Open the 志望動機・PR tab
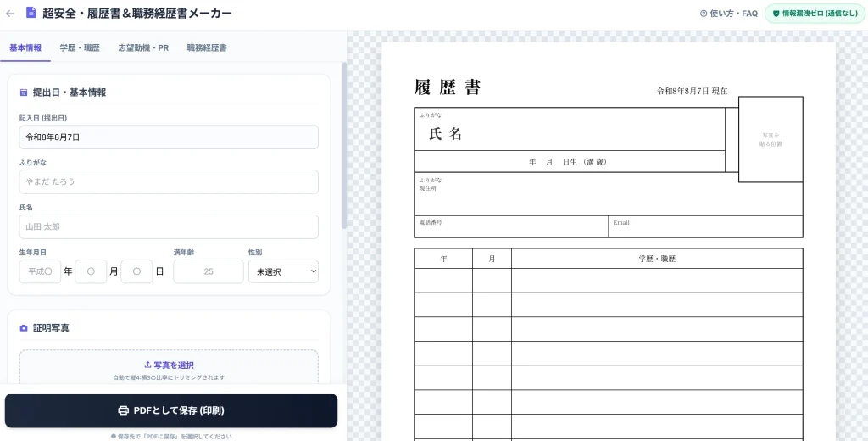Viewport: 868px width, 441px height. [x=143, y=47]
